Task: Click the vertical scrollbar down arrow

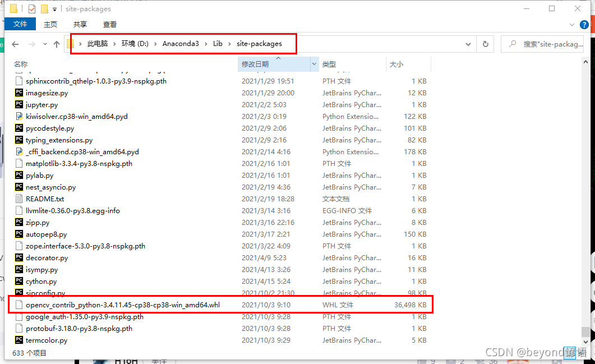Action: pos(585,342)
